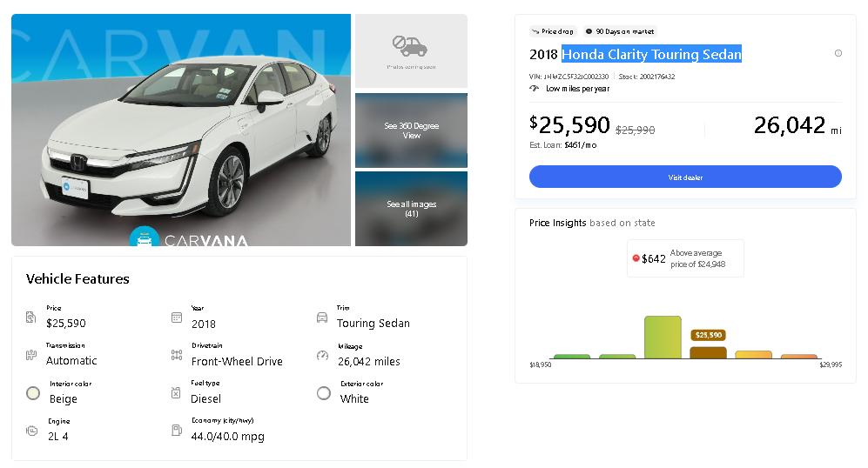Click the Visit dealer button
The height and width of the screenshot is (468, 868).
click(x=685, y=177)
